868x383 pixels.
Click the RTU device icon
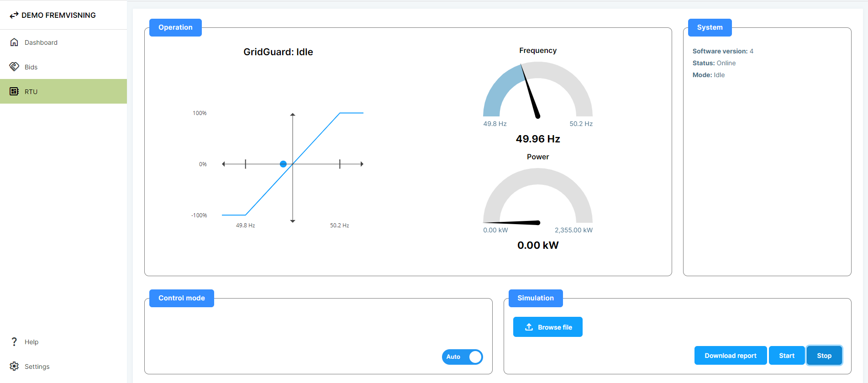tap(14, 91)
